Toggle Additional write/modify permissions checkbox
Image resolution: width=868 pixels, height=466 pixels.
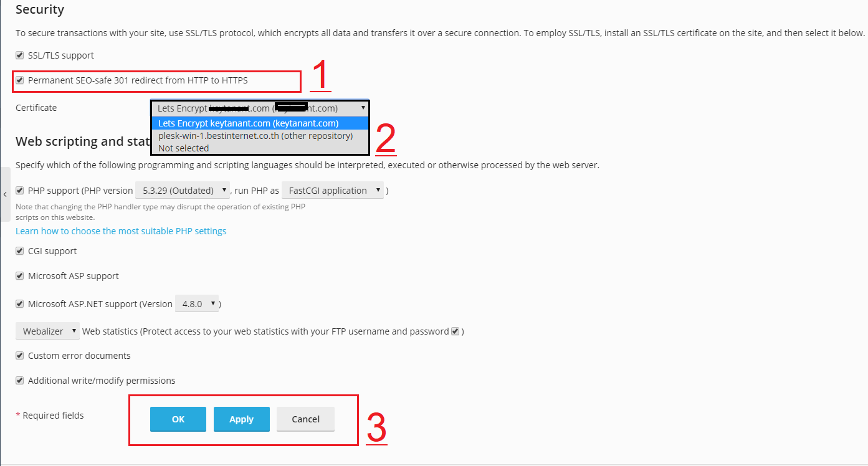[20, 381]
